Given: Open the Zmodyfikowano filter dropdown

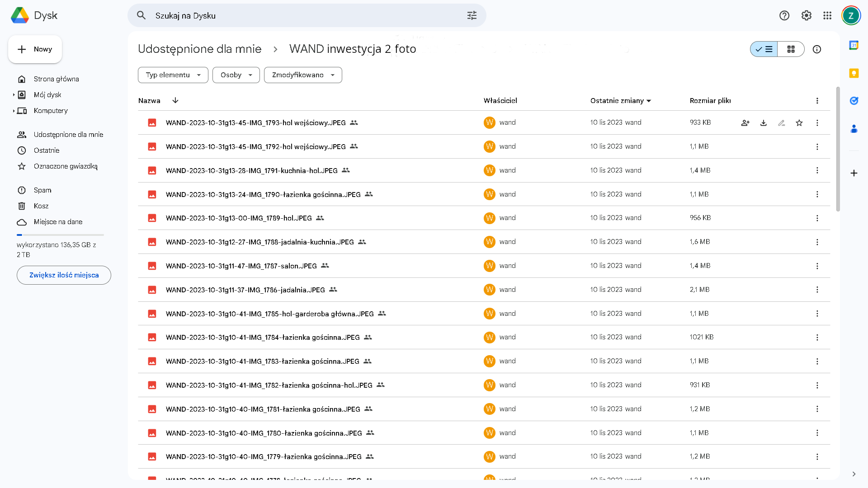Looking at the screenshot, I should point(302,75).
